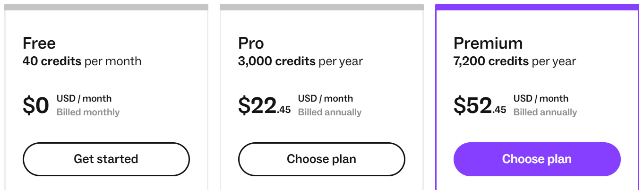The width and height of the screenshot is (644, 190).
Task: Click Billed annually under the Premium plan
Action: click(x=545, y=112)
